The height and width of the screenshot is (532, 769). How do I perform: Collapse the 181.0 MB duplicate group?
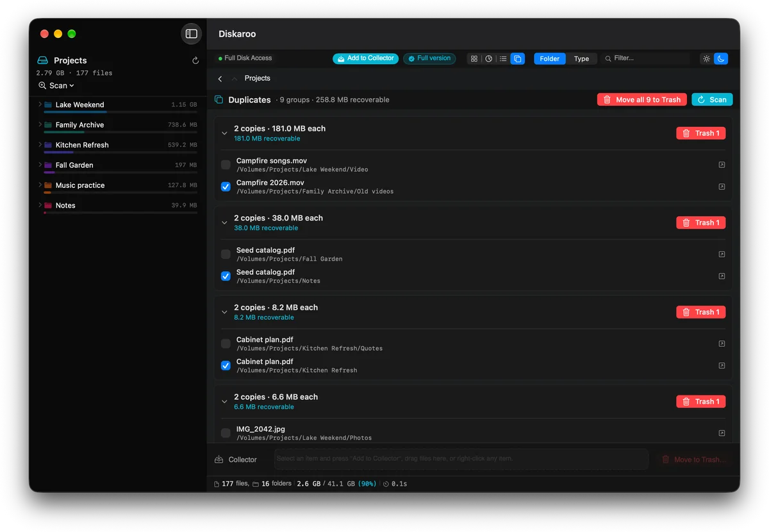click(224, 133)
